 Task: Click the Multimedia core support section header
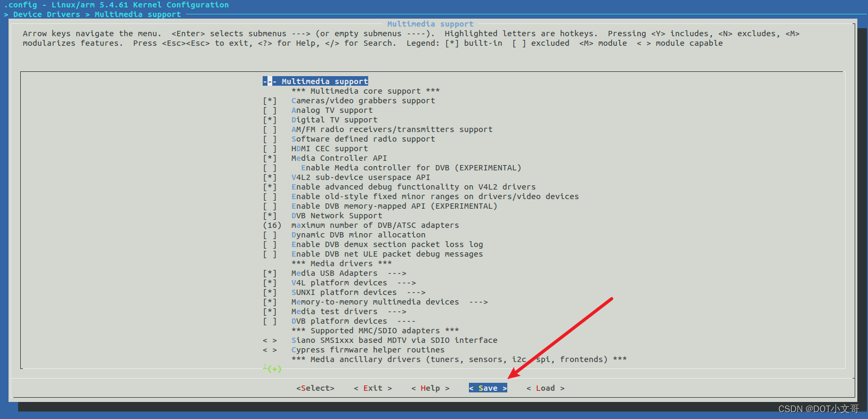click(x=366, y=91)
